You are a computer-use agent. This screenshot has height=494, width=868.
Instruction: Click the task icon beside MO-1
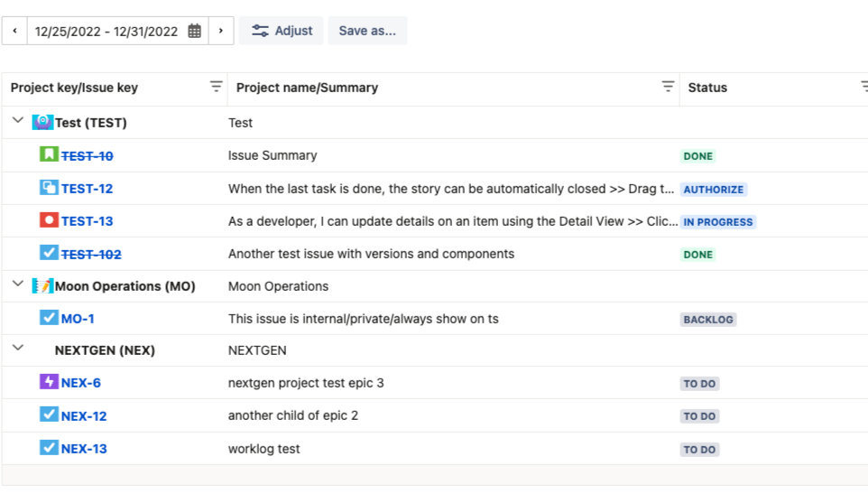click(x=49, y=318)
